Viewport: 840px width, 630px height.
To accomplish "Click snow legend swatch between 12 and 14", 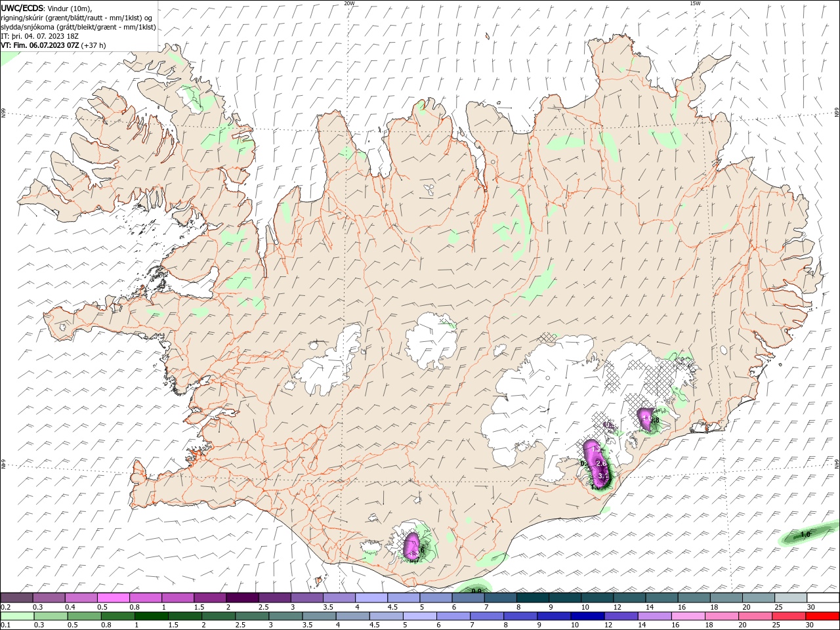I will [629, 597].
